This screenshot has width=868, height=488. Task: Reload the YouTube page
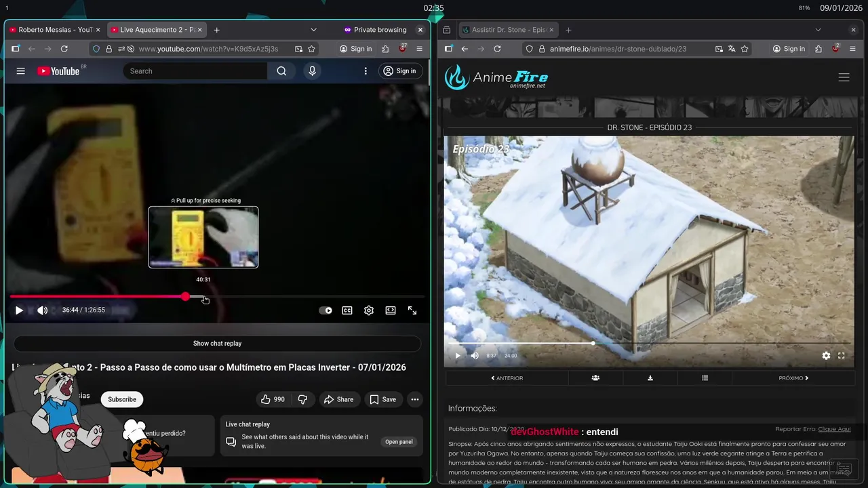tap(64, 49)
